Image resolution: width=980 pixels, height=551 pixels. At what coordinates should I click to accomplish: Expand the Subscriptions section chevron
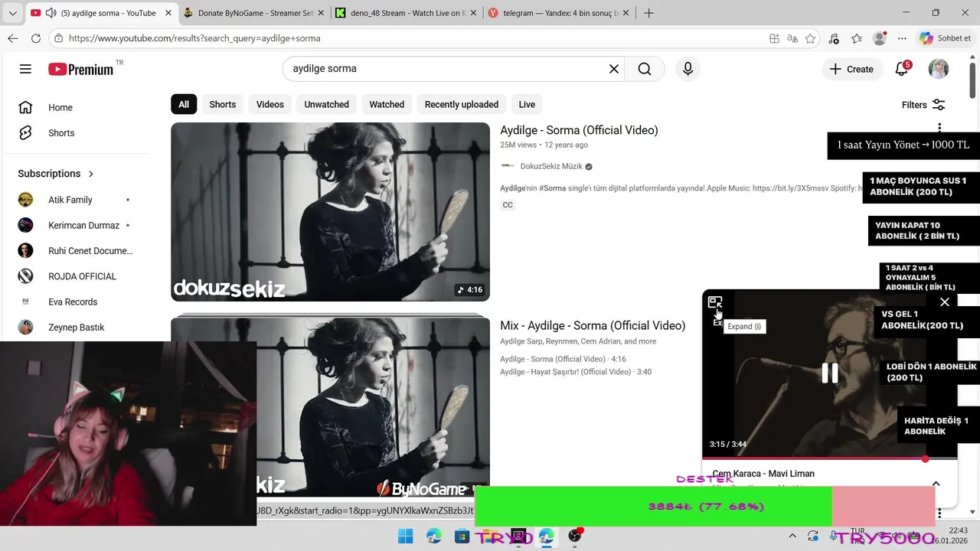pos(91,174)
